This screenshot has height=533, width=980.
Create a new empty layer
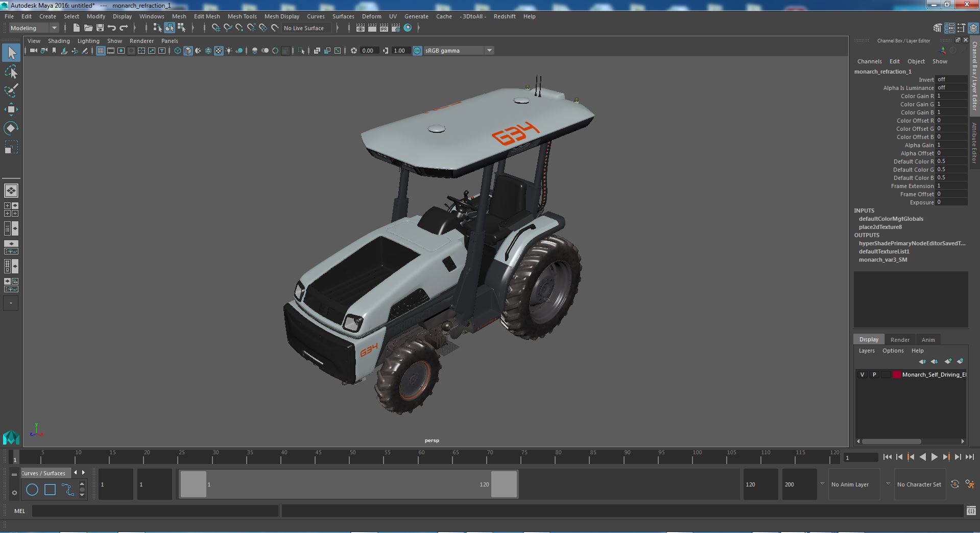click(x=948, y=361)
